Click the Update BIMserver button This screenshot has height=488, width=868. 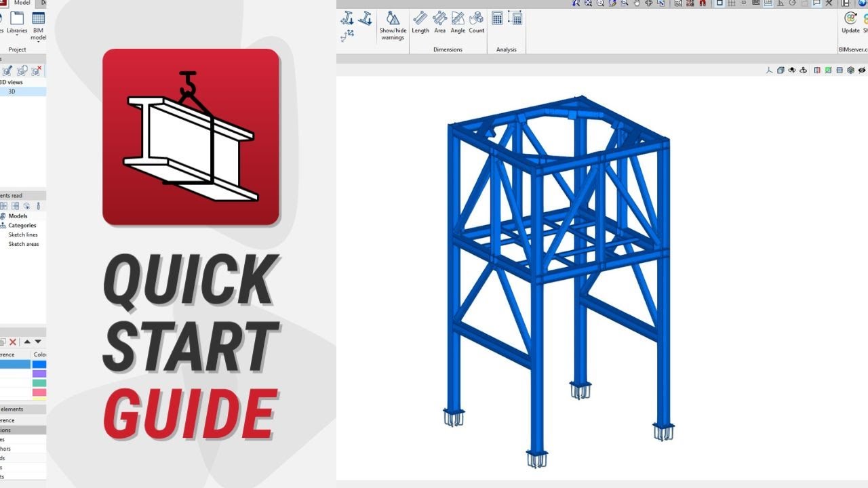(x=850, y=22)
